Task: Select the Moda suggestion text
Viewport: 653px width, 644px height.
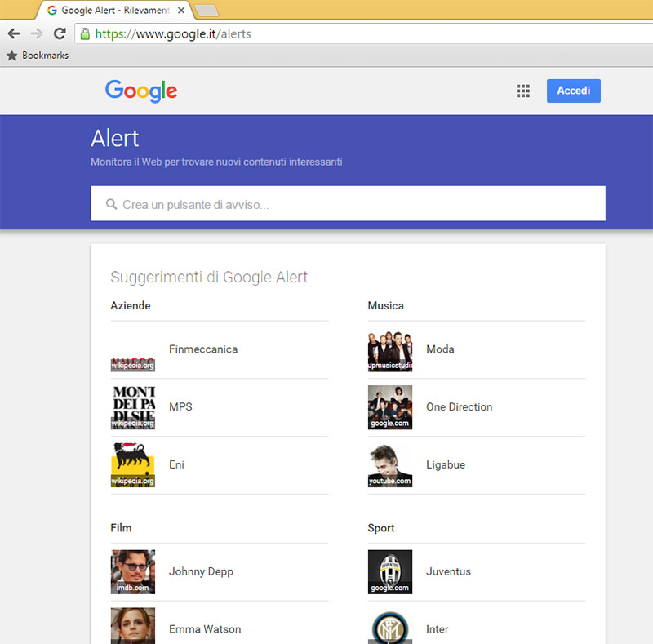Action: pos(440,349)
